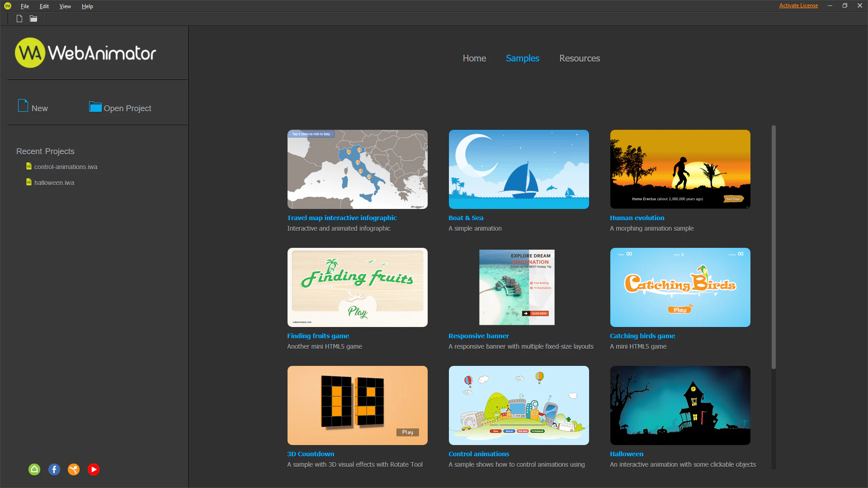
Task: Visit the Facebook page icon
Action: pyautogui.click(x=54, y=469)
